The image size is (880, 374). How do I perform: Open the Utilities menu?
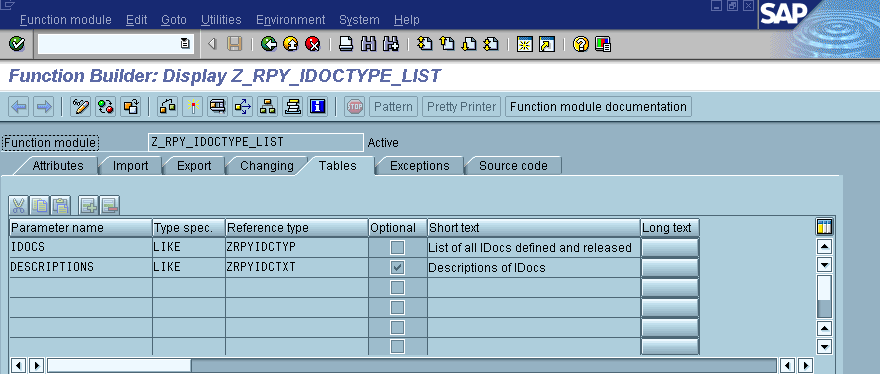[221, 20]
